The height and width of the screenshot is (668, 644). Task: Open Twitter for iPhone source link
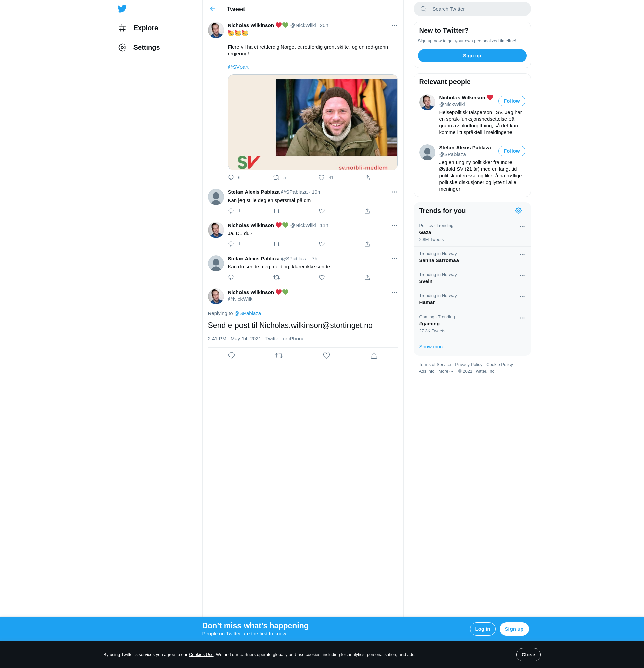click(285, 338)
